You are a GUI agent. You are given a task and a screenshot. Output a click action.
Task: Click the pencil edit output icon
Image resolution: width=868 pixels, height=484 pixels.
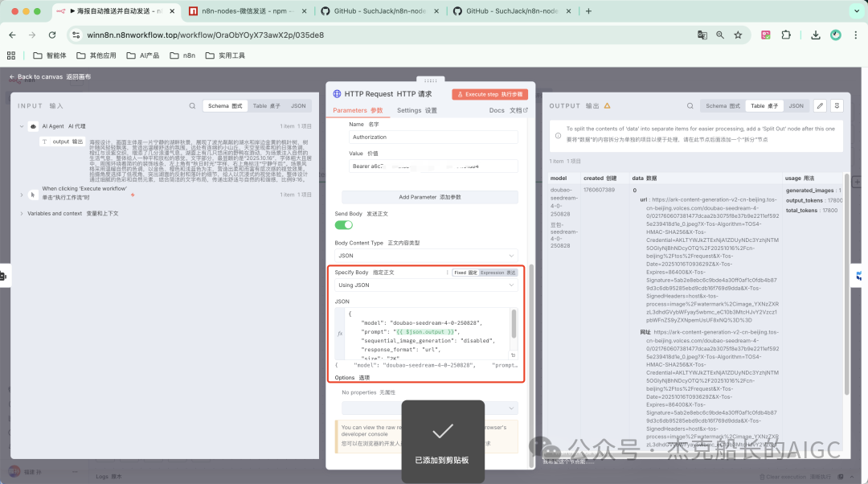click(821, 106)
